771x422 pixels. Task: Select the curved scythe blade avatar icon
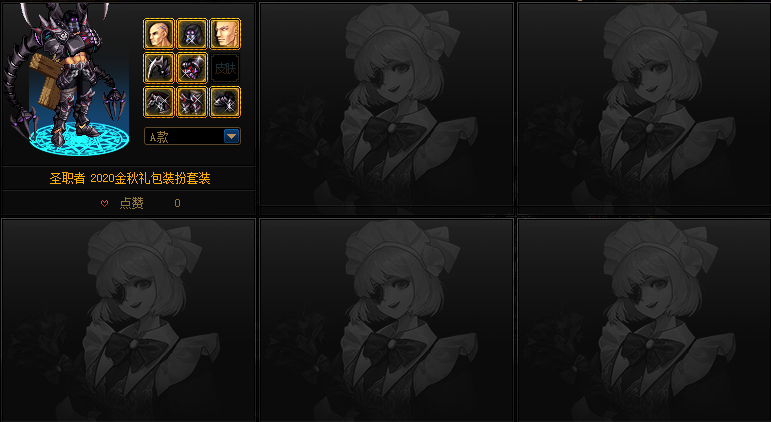[x=158, y=68]
